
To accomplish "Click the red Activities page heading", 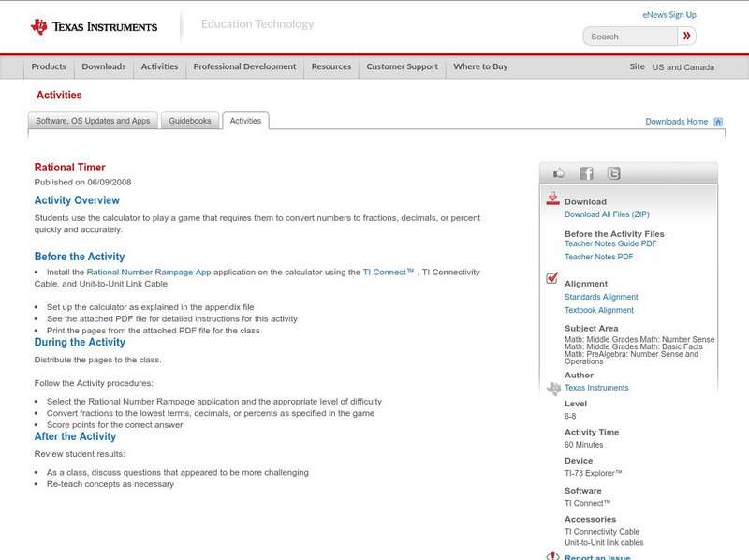I will pyautogui.click(x=59, y=96).
